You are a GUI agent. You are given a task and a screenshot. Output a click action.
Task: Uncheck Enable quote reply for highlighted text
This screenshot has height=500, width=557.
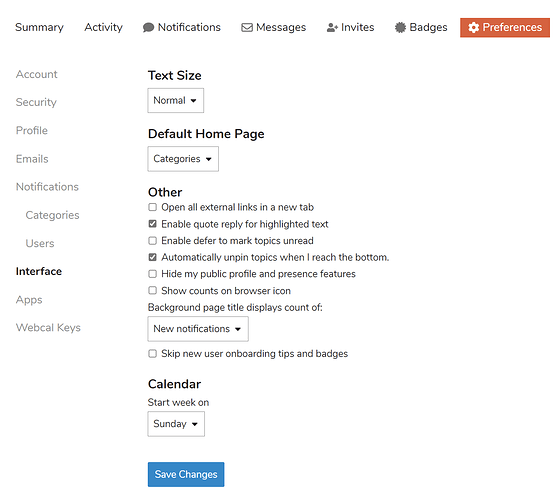(152, 224)
